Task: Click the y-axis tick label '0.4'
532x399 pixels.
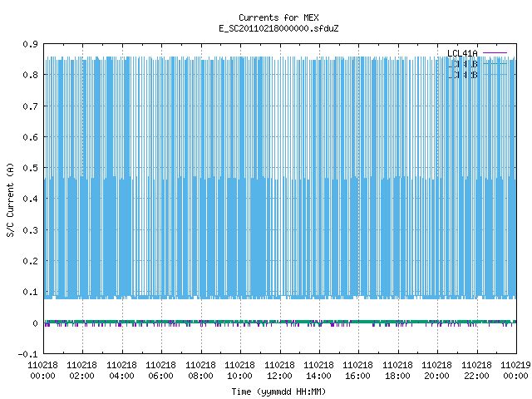Action: [x=30, y=199]
